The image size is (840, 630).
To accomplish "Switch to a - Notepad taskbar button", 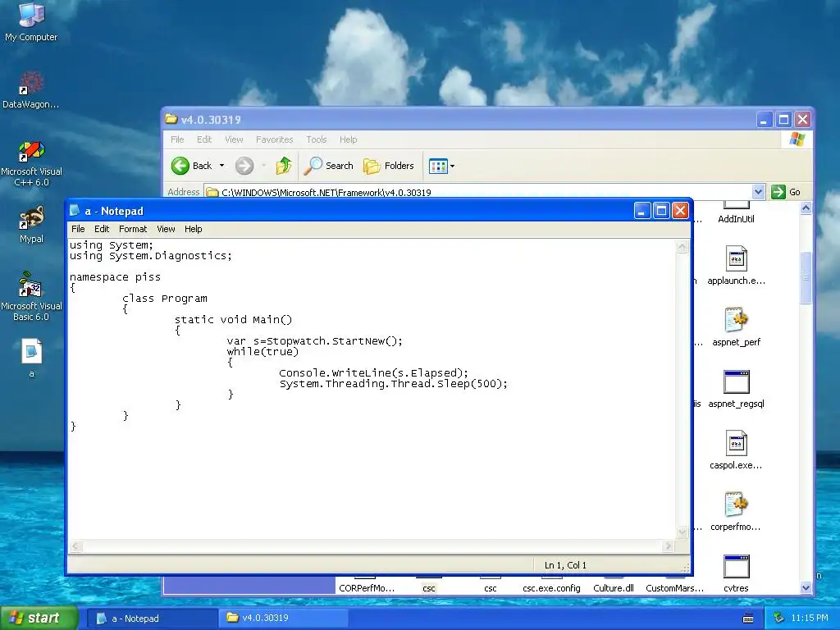I will click(153, 619).
